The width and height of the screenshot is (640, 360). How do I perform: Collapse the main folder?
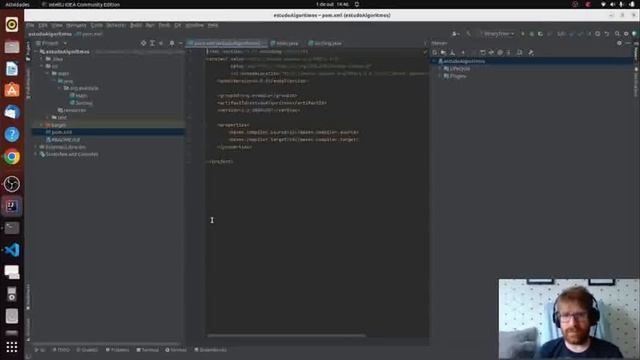tap(48, 73)
